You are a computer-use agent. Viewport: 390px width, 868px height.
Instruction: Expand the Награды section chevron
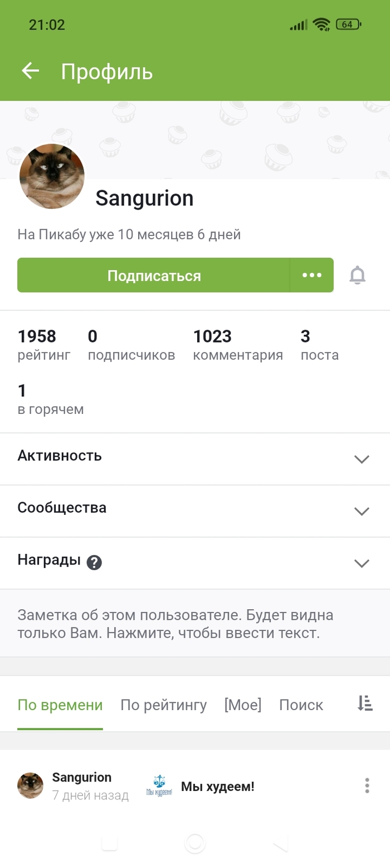coord(362,563)
